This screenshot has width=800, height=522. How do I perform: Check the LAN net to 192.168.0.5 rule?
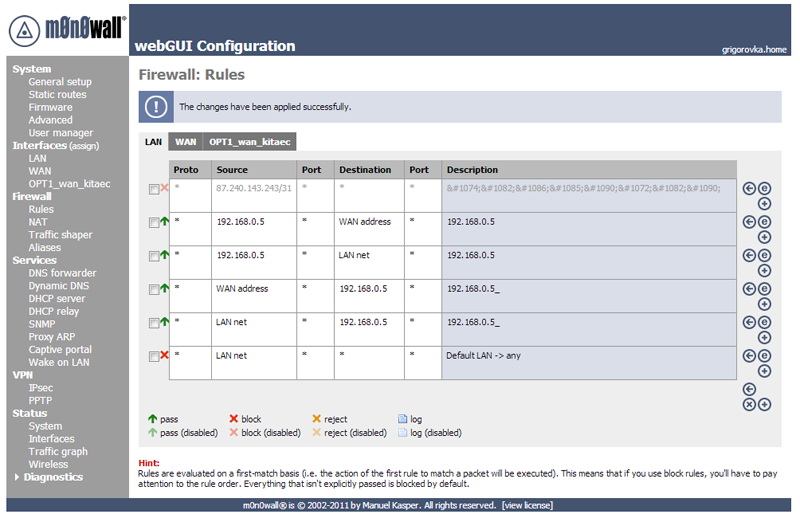154,324
